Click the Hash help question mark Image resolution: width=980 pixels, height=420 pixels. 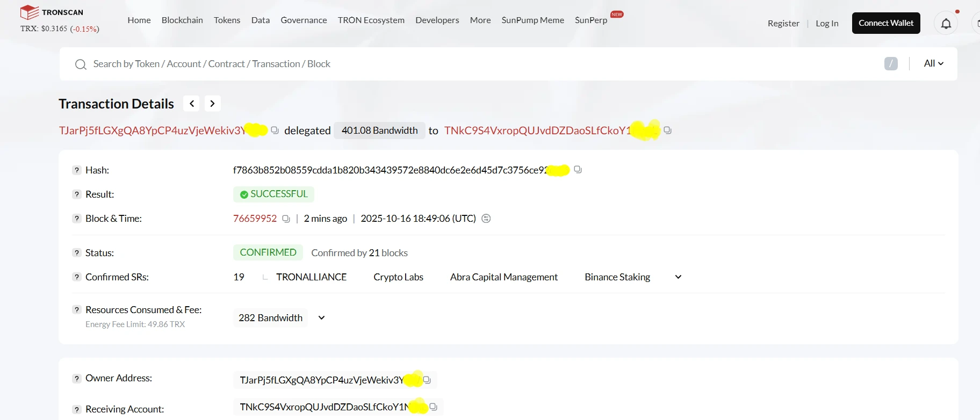coord(77,170)
